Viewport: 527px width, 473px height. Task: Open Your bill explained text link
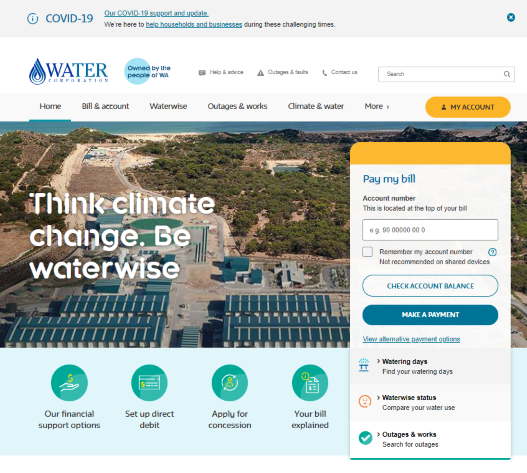[x=310, y=420]
